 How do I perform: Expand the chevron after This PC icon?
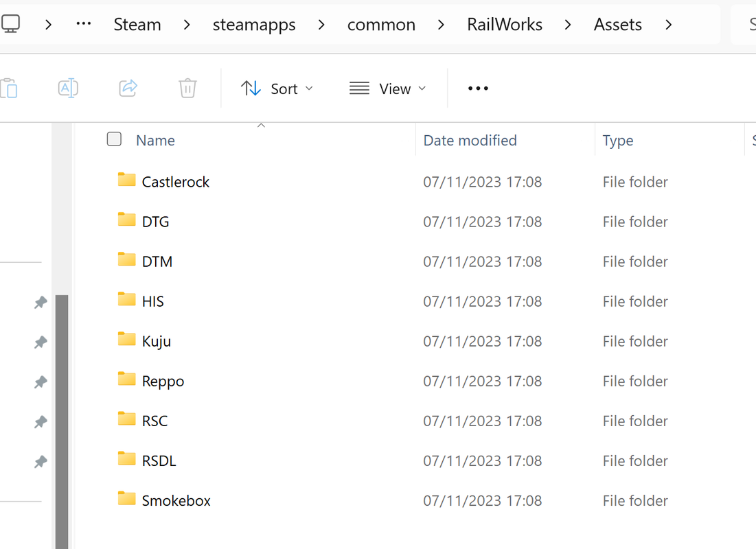[48, 24]
